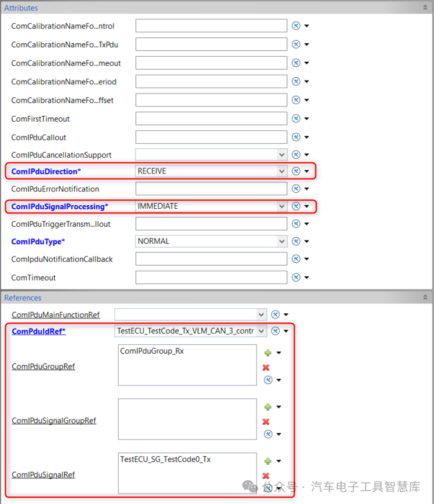
Task: Click the empty ComIPduSignalGroupRef list box
Action: (x=187, y=419)
